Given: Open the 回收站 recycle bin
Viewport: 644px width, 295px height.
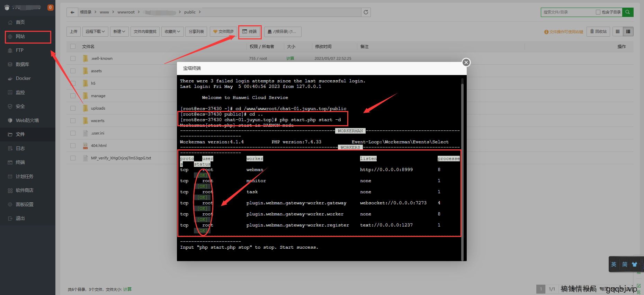Looking at the screenshot, I should (x=598, y=31).
